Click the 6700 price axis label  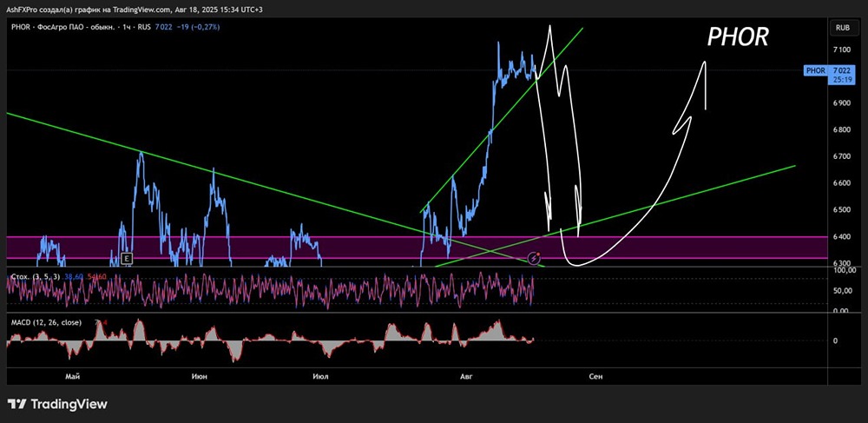click(x=843, y=156)
